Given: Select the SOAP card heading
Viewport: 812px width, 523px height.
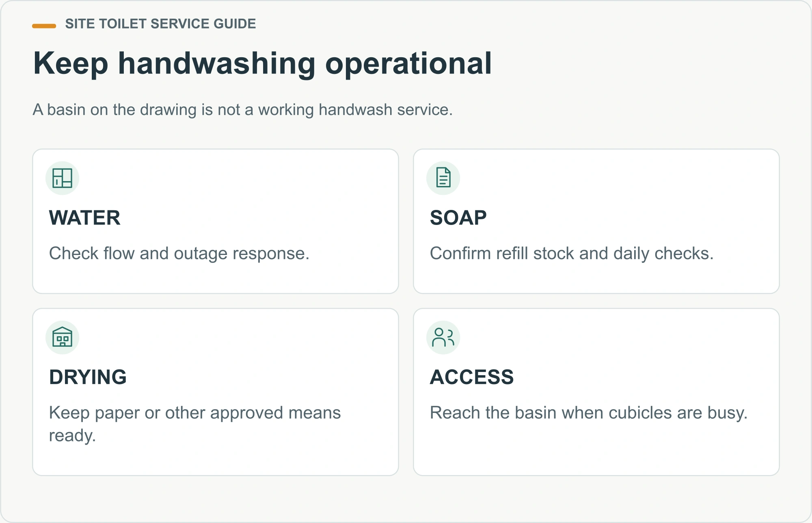Looking at the screenshot, I should tap(458, 218).
